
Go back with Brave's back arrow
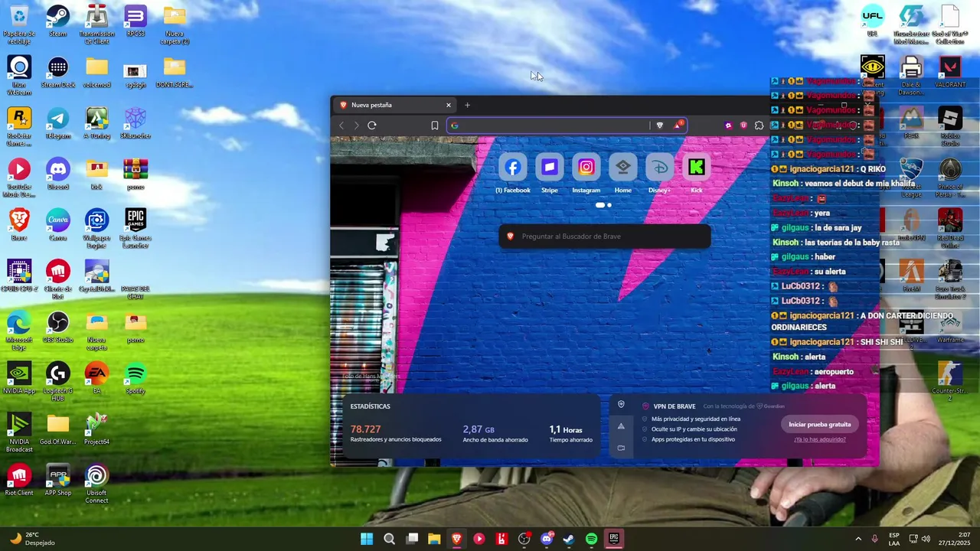tap(342, 126)
